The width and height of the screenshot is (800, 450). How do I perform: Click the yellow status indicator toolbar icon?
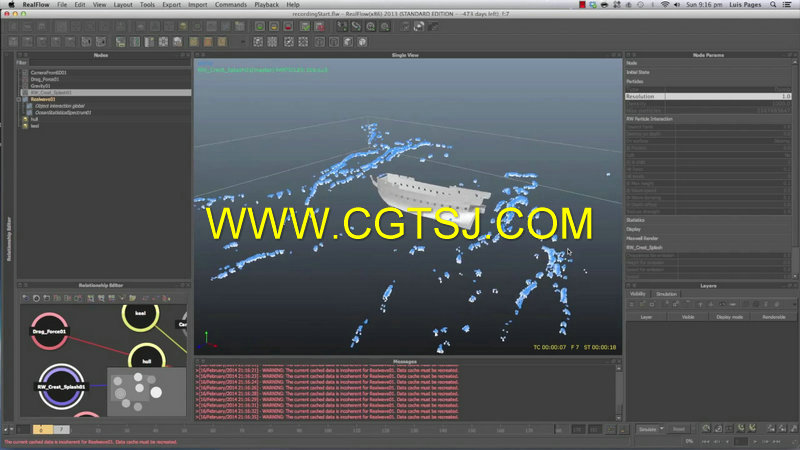[274, 27]
